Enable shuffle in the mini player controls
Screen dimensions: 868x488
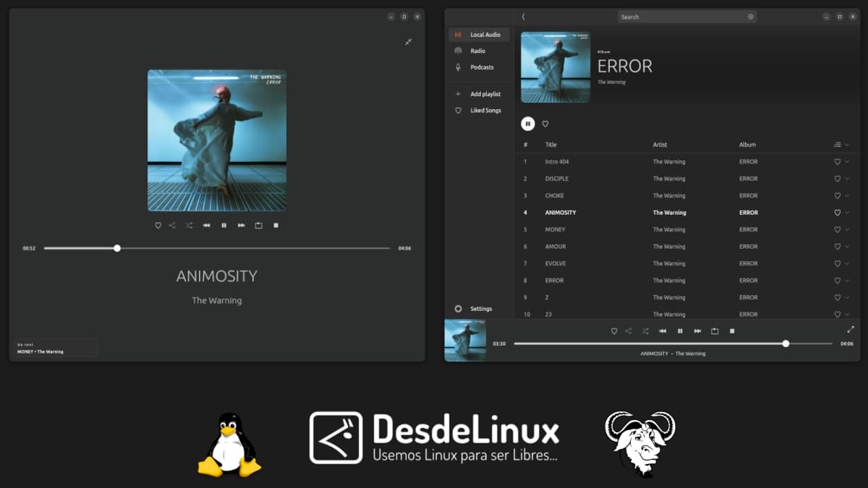coord(189,225)
